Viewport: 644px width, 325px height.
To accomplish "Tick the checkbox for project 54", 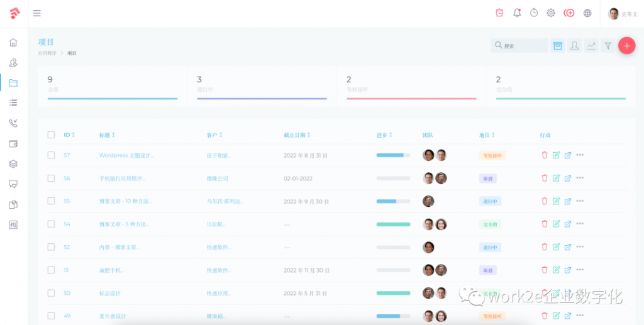I will [52, 224].
